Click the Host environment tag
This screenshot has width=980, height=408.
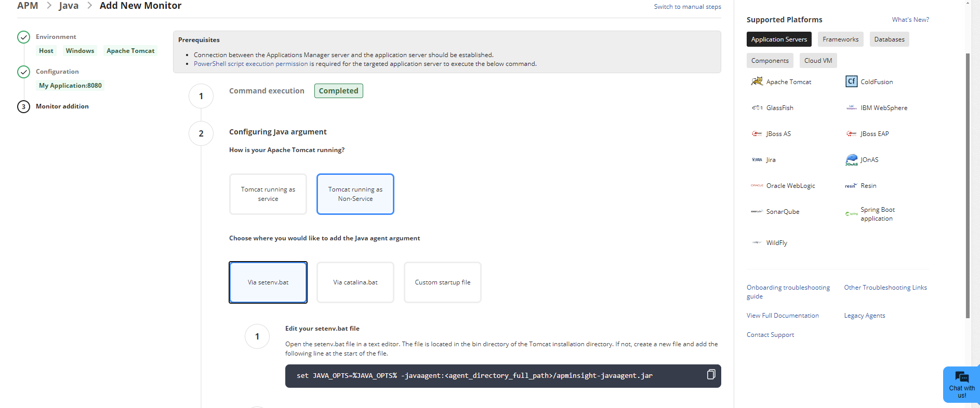pyautogui.click(x=46, y=51)
